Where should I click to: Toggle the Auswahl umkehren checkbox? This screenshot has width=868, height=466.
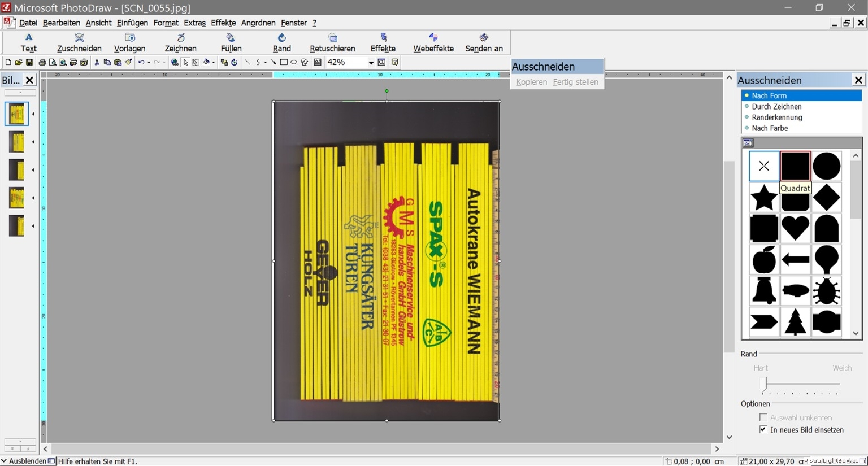click(763, 417)
